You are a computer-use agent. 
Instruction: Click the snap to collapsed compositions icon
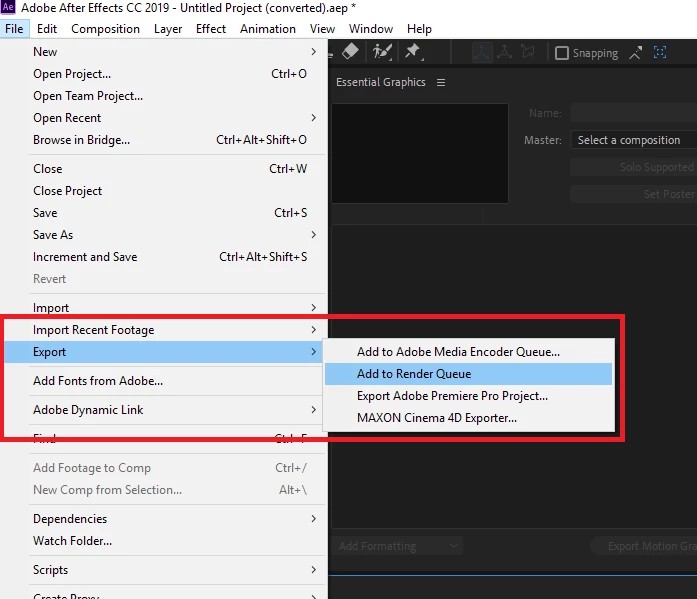point(660,52)
